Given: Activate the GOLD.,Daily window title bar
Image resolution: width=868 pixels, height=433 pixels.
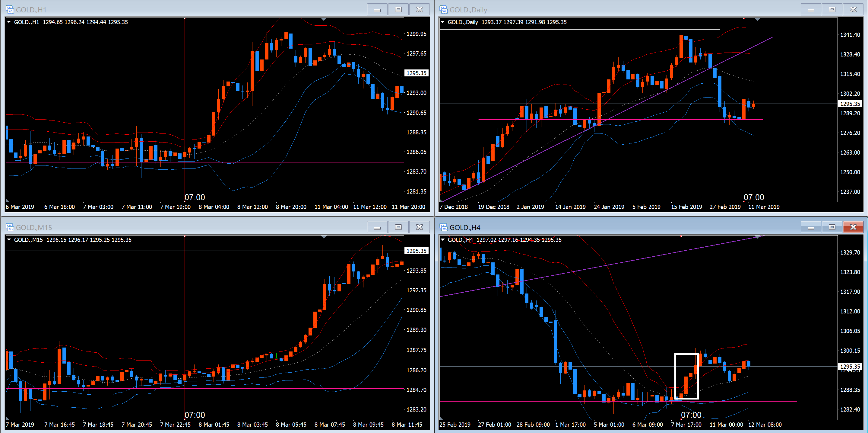Looking at the screenshot, I should point(623,9).
